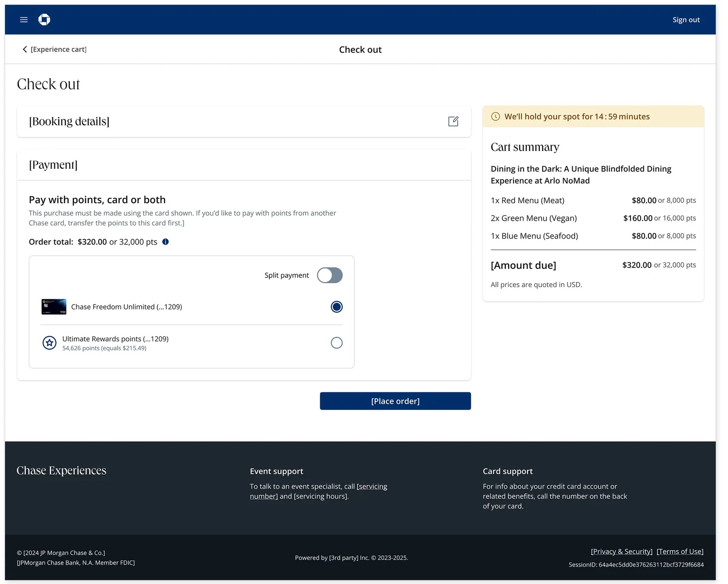Click the Ultimate Rewards star icon
The height and width of the screenshot is (584, 728).
(50, 343)
